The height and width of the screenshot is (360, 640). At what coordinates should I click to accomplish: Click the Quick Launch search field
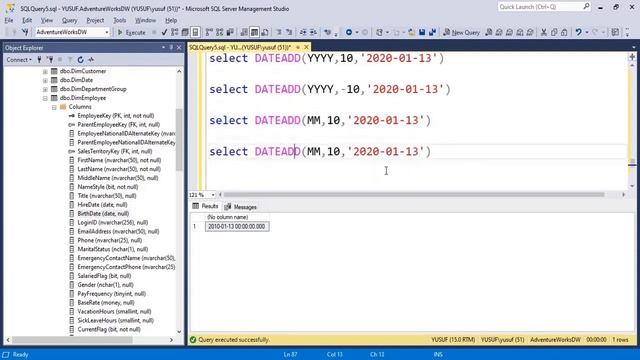[544, 7]
